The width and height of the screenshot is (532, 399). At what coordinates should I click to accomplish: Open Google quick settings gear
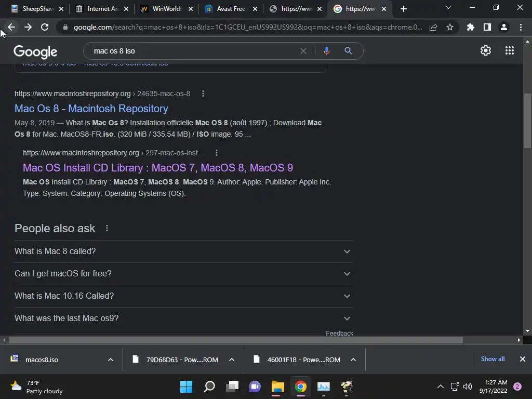pyautogui.click(x=486, y=50)
